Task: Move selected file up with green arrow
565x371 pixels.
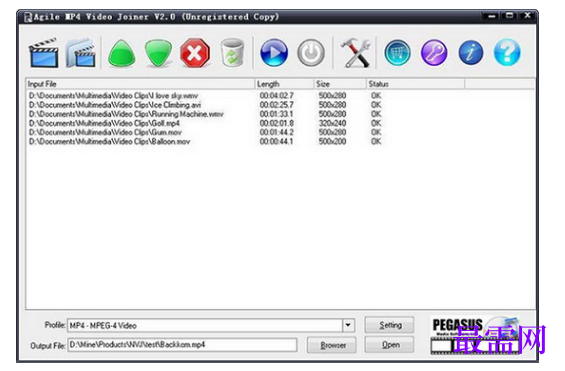Action: click(122, 53)
